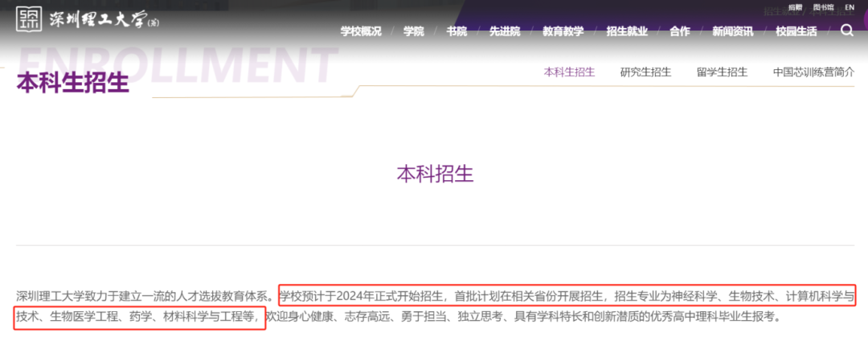
Task: Open the 校园生活 menu
Action: [796, 31]
